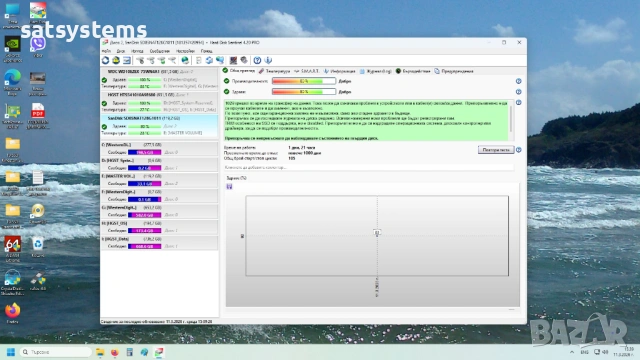
Task: Open the Help menu at the end of the menu bar
Action: coord(207,51)
